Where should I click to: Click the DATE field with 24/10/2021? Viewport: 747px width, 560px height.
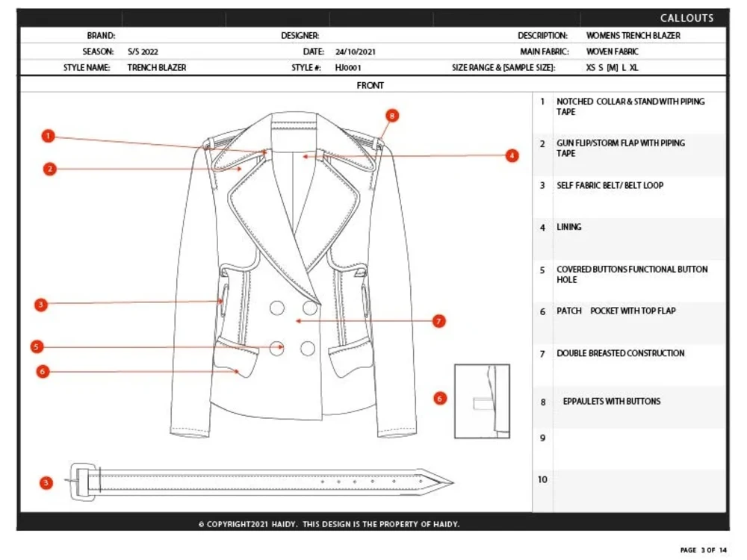[x=355, y=51]
